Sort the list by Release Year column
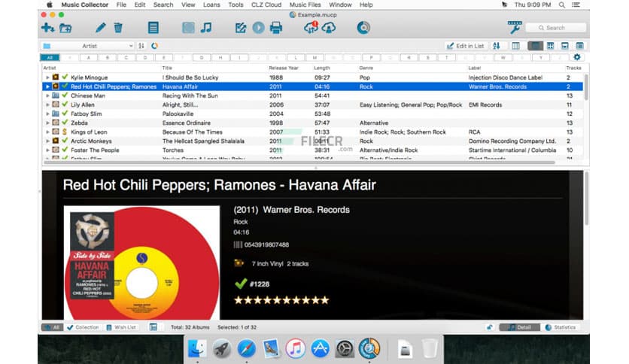629x364 pixels. (284, 68)
